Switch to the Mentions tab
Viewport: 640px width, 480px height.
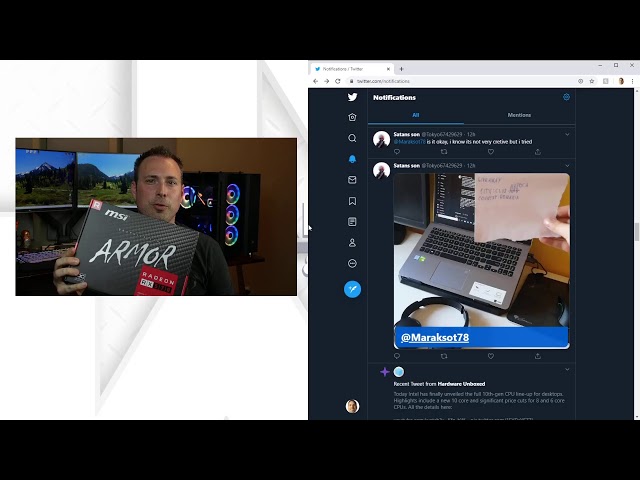click(x=519, y=116)
